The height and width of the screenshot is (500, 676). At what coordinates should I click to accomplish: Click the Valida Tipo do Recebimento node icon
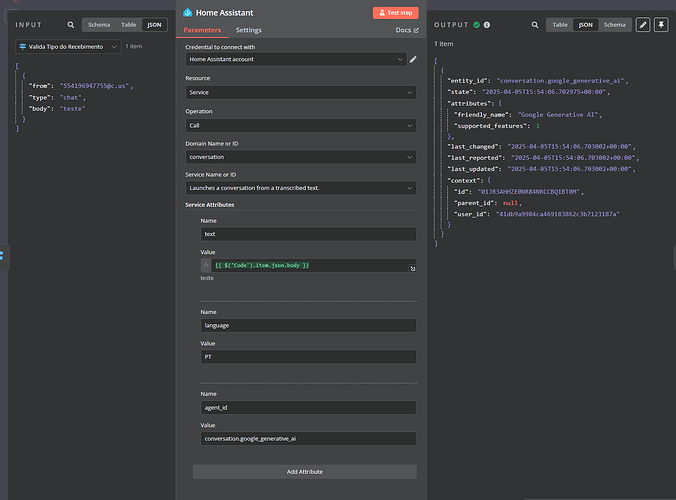click(22, 47)
